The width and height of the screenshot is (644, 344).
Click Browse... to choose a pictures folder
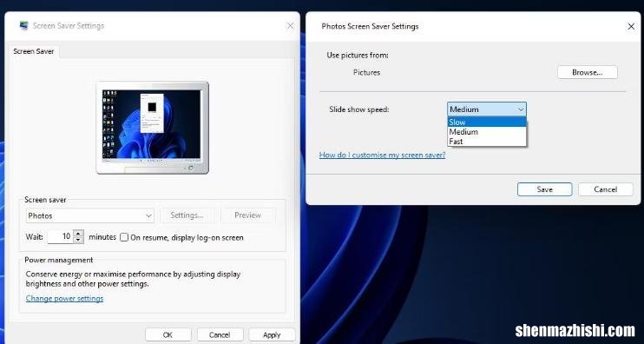pyautogui.click(x=588, y=72)
